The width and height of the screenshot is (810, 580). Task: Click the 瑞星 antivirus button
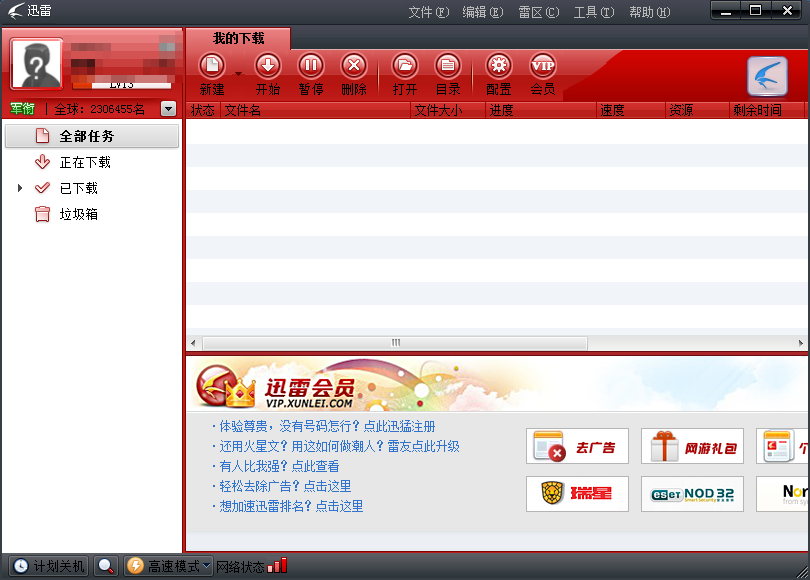(x=577, y=494)
